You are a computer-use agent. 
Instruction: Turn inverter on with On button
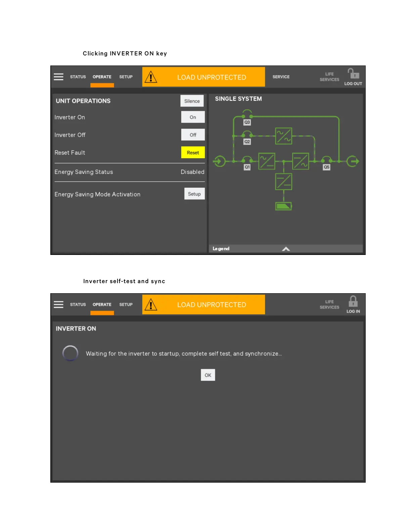(193, 117)
